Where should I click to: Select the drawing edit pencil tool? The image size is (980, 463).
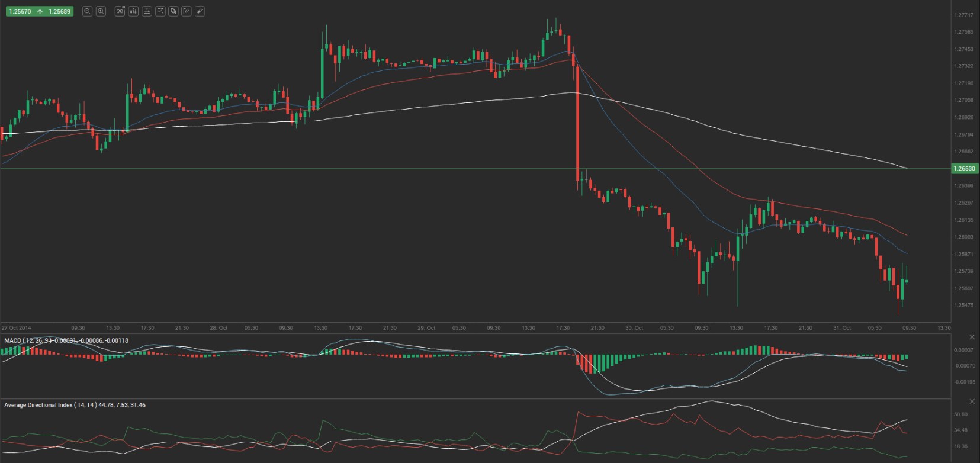pyautogui.click(x=187, y=11)
